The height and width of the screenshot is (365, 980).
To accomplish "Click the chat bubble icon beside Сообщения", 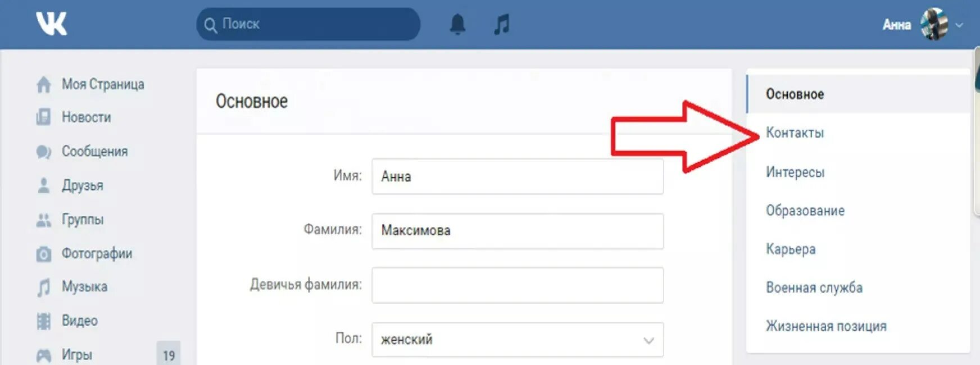I will coord(43,152).
